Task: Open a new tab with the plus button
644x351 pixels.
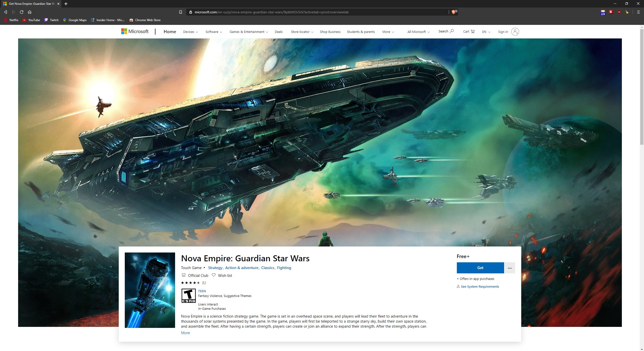Action: 66,4
